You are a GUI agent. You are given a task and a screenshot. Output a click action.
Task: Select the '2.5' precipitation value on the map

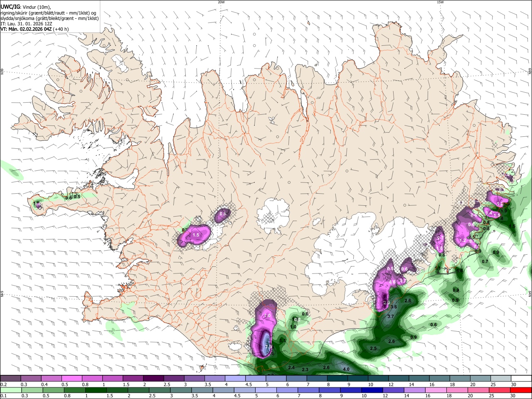[x=373, y=349]
